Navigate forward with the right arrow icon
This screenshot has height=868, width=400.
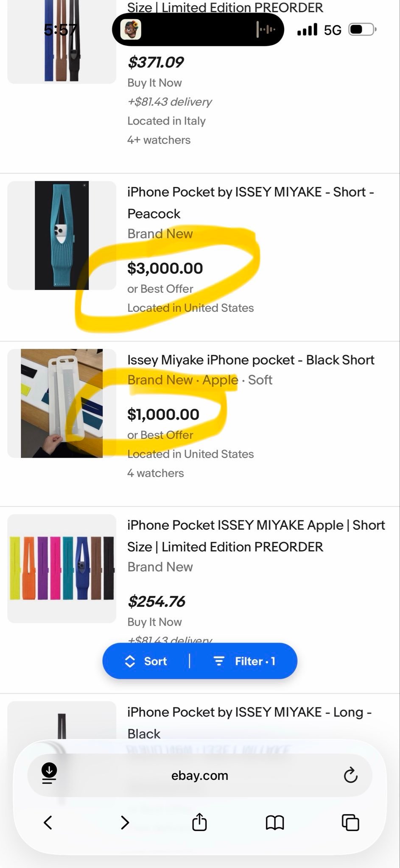[x=124, y=823]
